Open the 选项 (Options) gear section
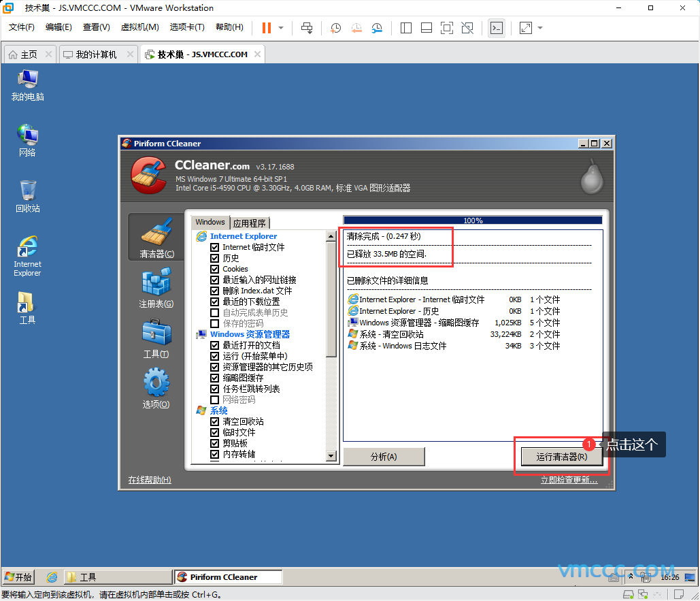Viewport: 700px width, 601px height. click(x=156, y=388)
